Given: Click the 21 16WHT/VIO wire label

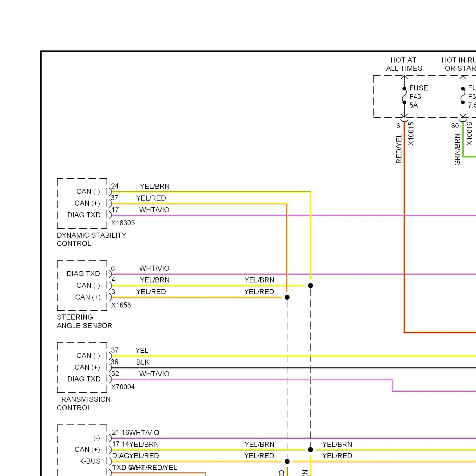Looking at the screenshot, I should click(x=136, y=433).
